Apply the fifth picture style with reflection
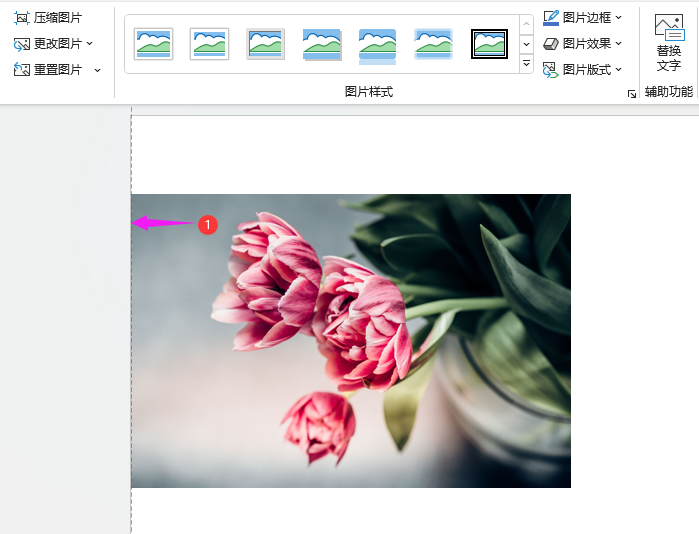699x534 pixels. (378, 45)
